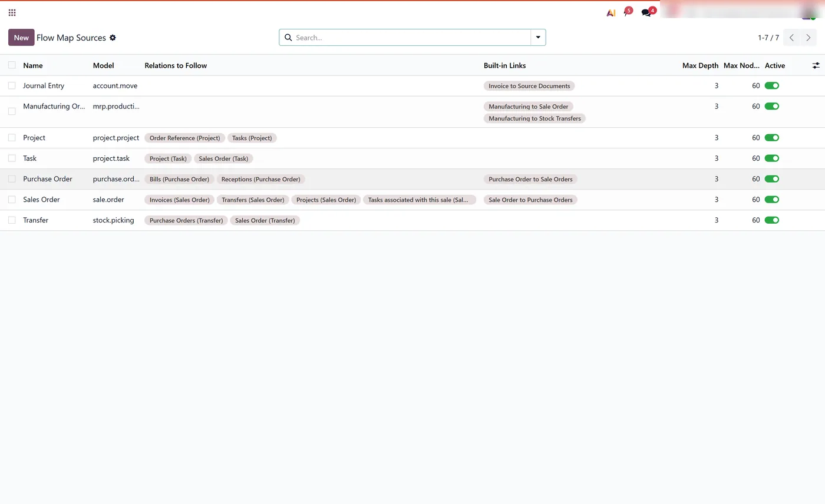
Task: Click Sales Order (Task) tag
Action: coord(223,158)
